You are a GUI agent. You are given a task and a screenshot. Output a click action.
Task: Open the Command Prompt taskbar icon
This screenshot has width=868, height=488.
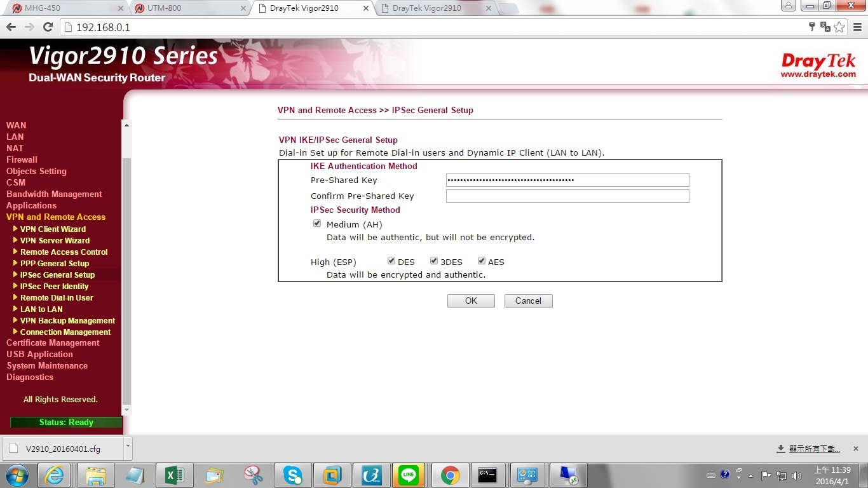point(488,475)
